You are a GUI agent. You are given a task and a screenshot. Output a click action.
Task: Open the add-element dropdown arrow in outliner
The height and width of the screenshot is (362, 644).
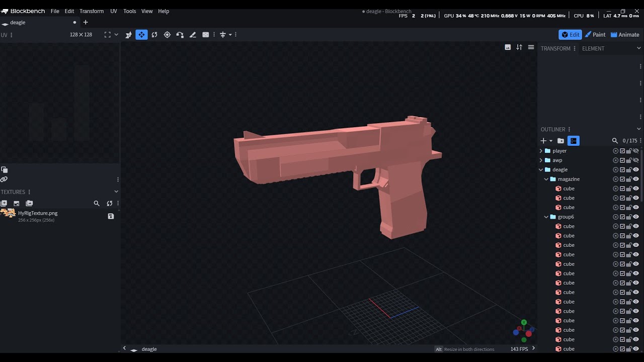[551, 141]
